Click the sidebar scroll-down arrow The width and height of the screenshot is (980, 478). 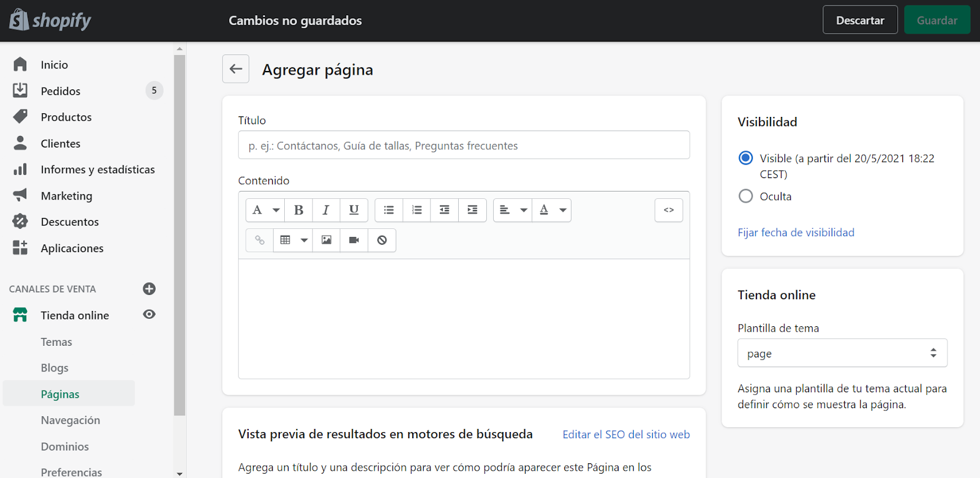point(179,473)
